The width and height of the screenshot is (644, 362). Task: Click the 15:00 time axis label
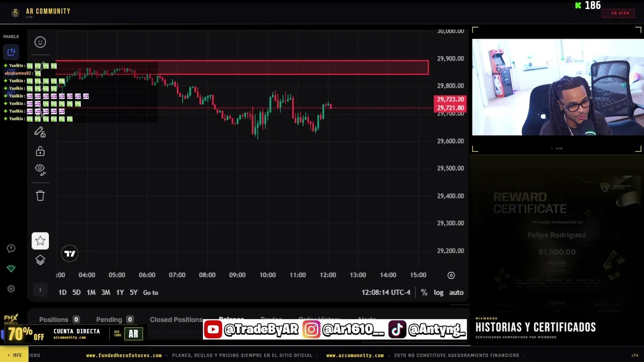(x=418, y=275)
